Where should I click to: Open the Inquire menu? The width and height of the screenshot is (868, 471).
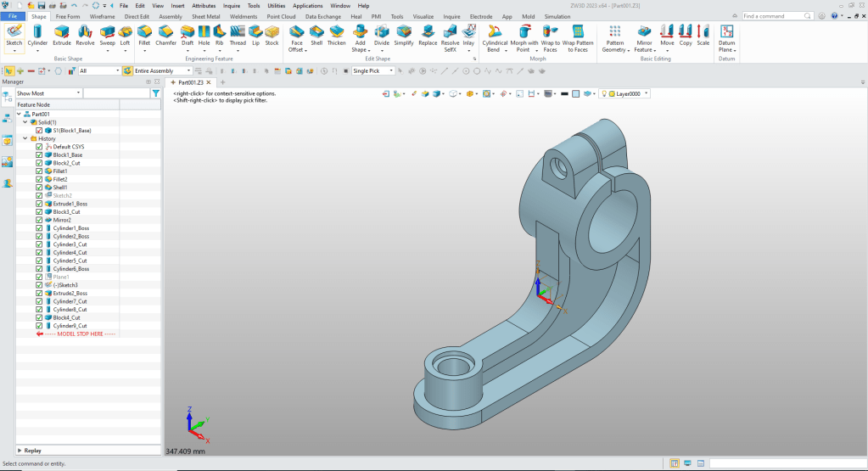coord(232,5)
